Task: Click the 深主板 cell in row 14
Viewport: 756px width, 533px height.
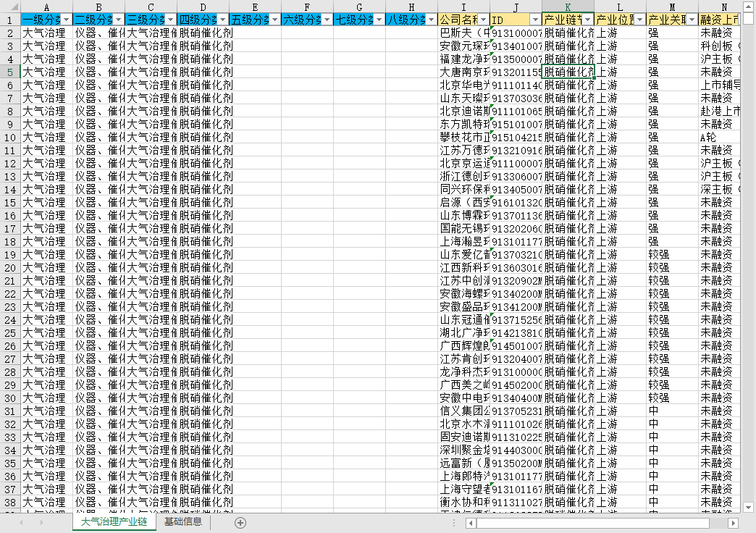Action: coord(719,189)
